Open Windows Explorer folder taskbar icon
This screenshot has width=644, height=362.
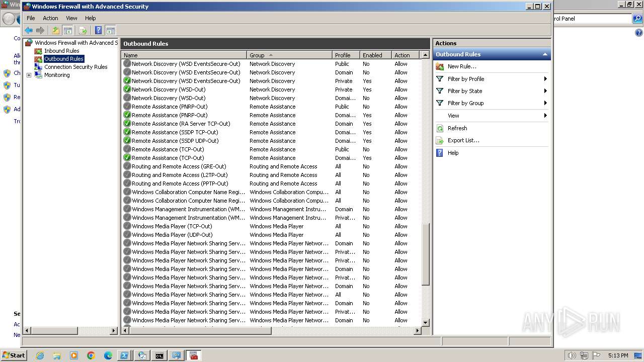57,355
